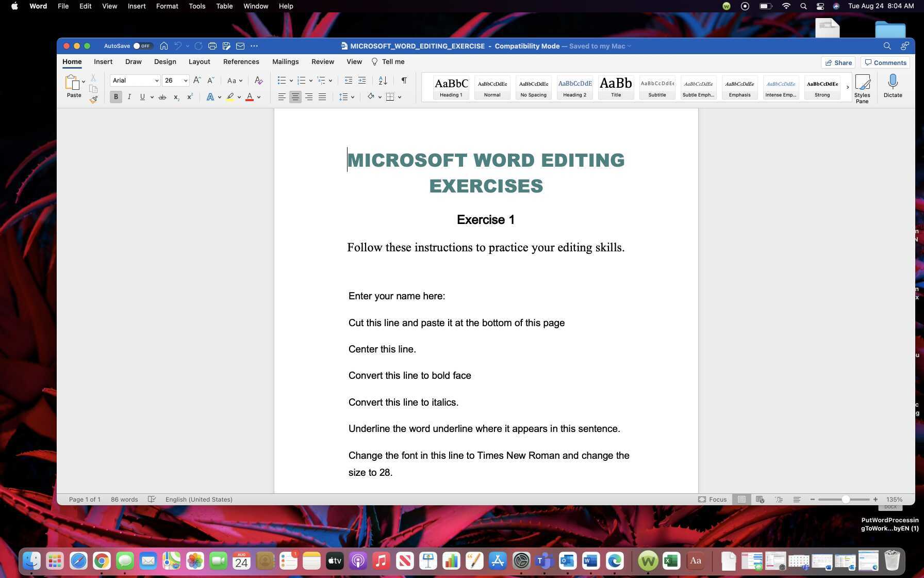924x578 pixels.
Task: Open the highlight color dropdown arrow
Action: pyautogui.click(x=239, y=97)
